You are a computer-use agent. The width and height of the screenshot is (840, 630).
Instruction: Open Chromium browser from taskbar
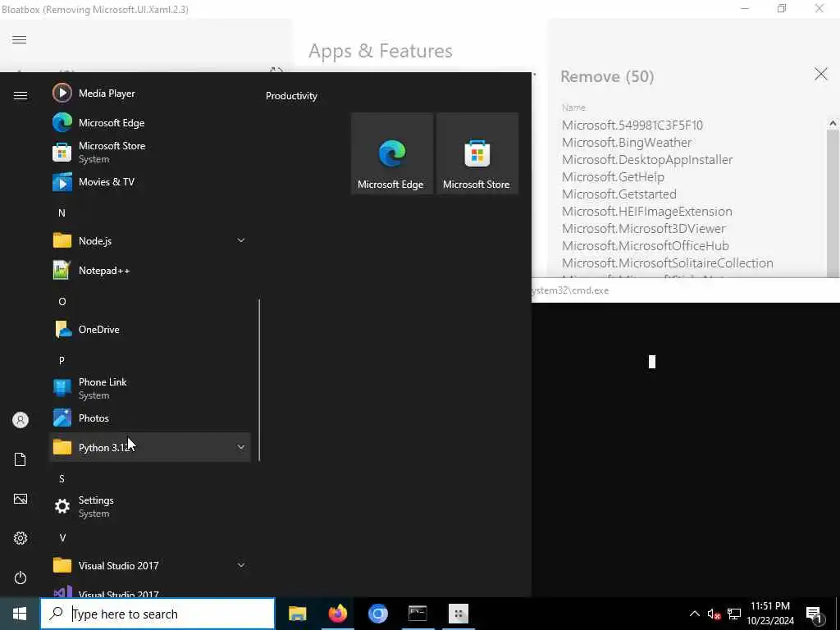(x=377, y=614)
